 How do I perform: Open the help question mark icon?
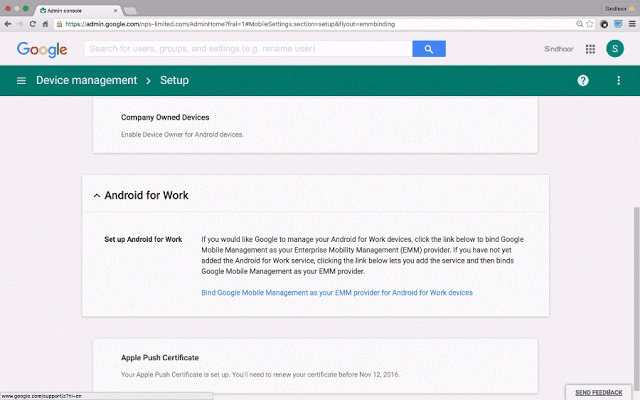click(583, 80)
